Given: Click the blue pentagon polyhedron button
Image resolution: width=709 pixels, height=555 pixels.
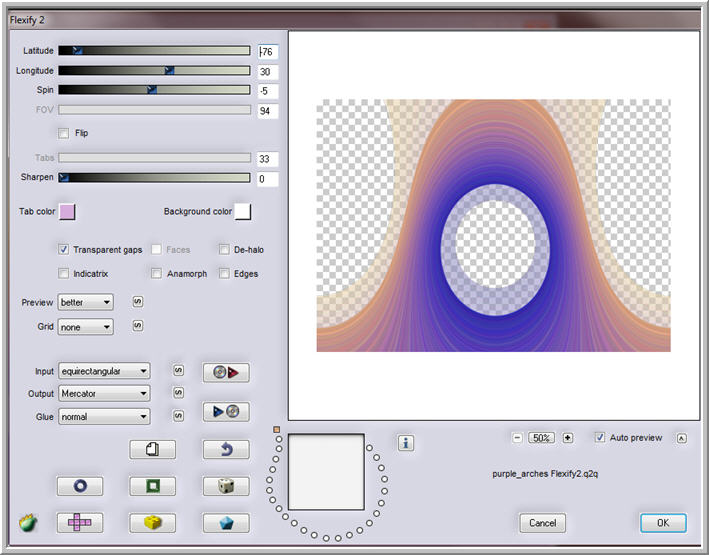Looking at the screenshot, I should 226,522.
